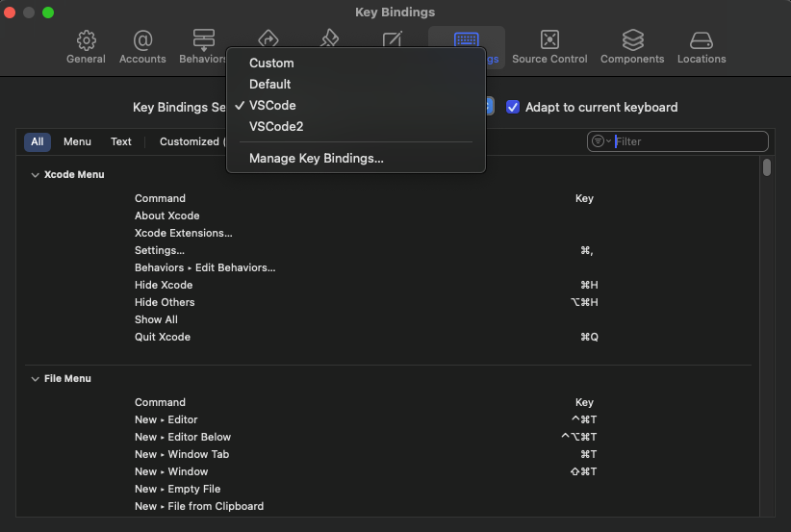Screen dimensions: 791x532
Task: Choose Default key bindings set
Action: [356, 85]
